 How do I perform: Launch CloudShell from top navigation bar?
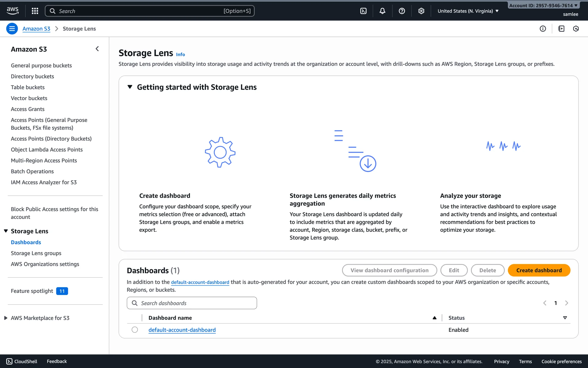(x=363, y=11)
